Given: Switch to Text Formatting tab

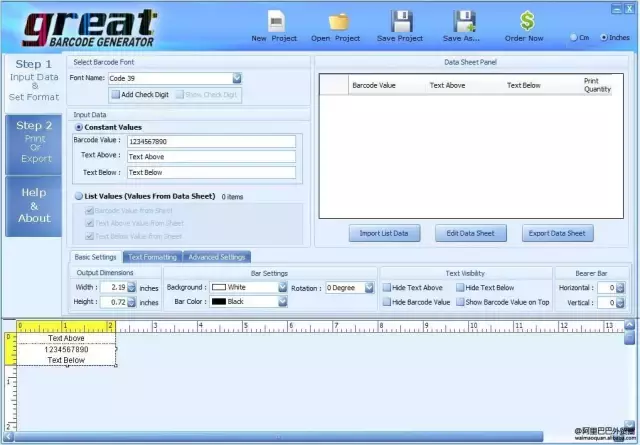Looking at the screenshot, I should pos(153,257).
